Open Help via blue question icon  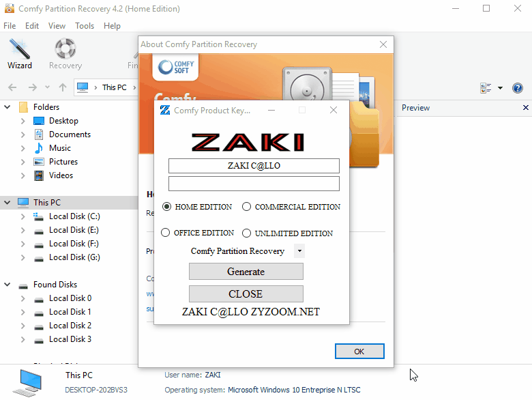518,88
